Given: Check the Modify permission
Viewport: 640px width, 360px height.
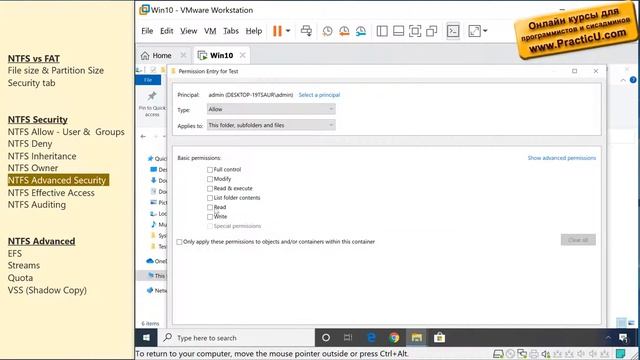Looking at the screenshot, I should coord(210,179).
